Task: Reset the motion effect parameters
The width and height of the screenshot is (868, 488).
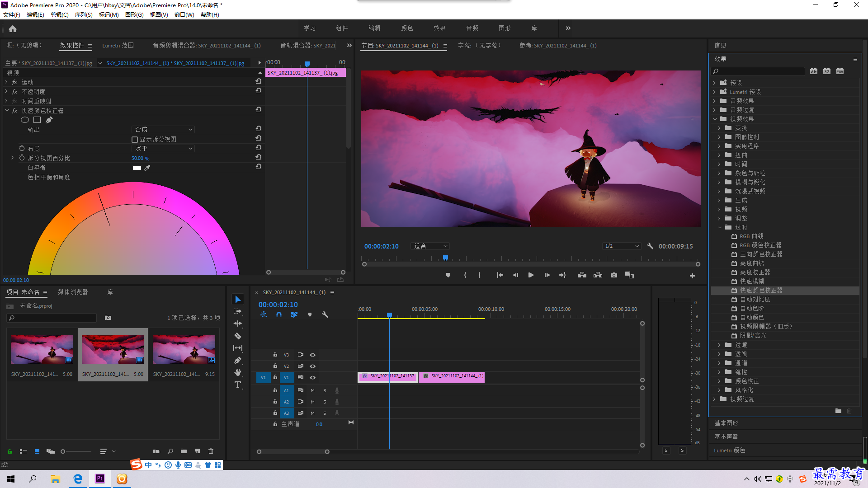Action: click(x=258, y=81)
